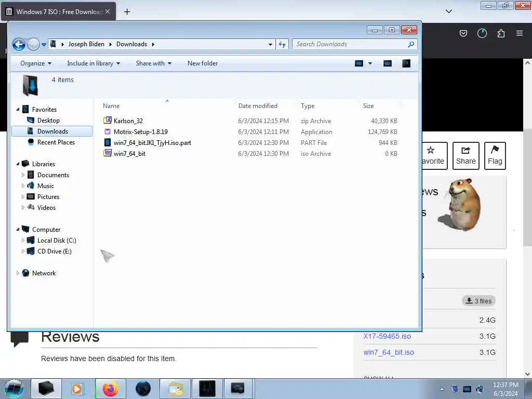The image size is (532, 399).
Task: Sort by Date modified column
Action: click(258, 106)
